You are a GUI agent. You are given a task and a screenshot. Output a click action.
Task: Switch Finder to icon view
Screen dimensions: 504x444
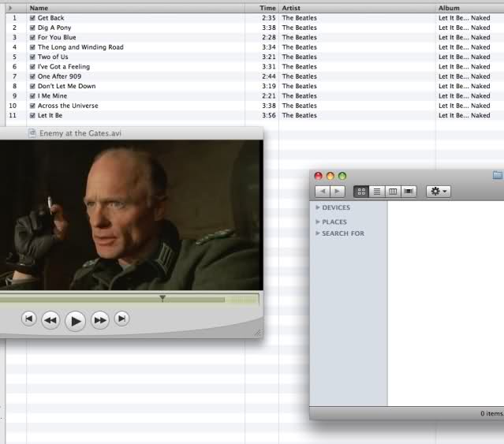361,192
